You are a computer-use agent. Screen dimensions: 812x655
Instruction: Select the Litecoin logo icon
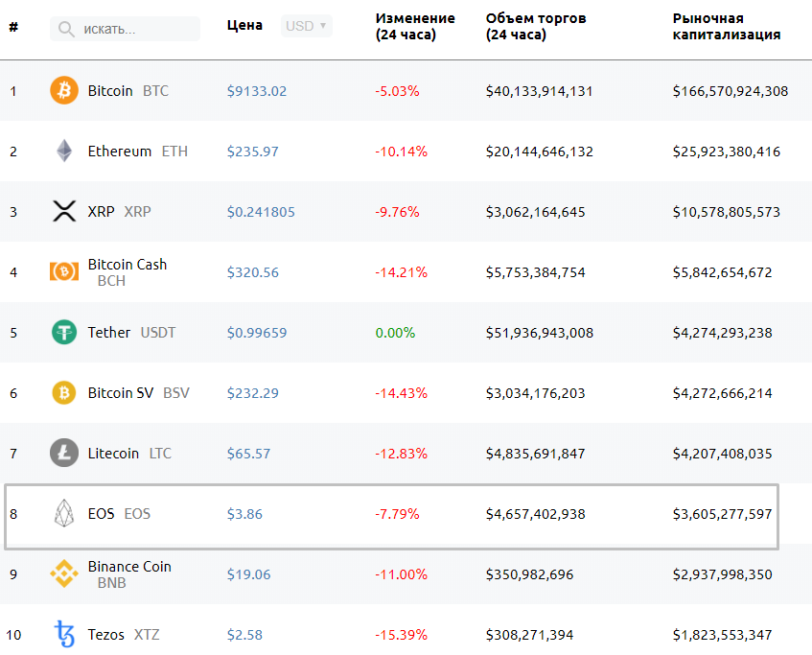[x=63, y=453]
